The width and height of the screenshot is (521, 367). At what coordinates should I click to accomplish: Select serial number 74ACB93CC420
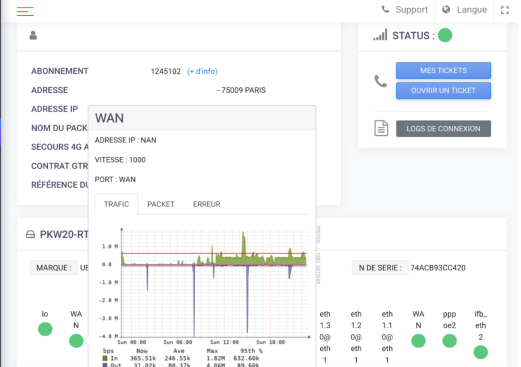(x=438, y=268)
